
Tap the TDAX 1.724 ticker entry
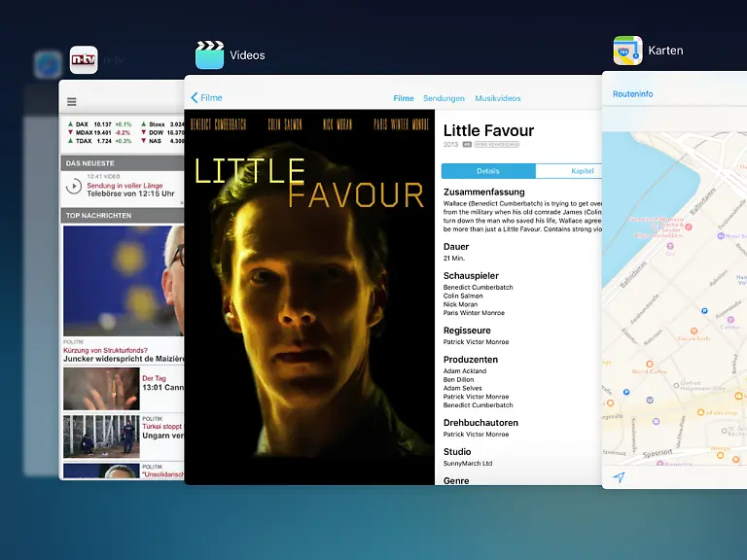(x=99, y=141)
